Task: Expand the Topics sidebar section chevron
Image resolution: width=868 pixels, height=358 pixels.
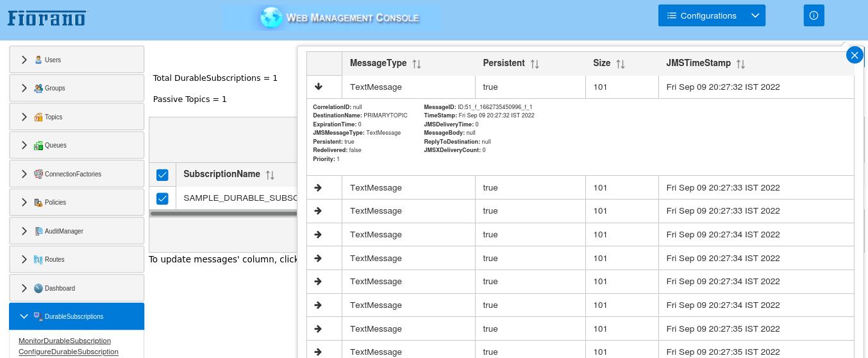Action: click(x=24, y=117)
